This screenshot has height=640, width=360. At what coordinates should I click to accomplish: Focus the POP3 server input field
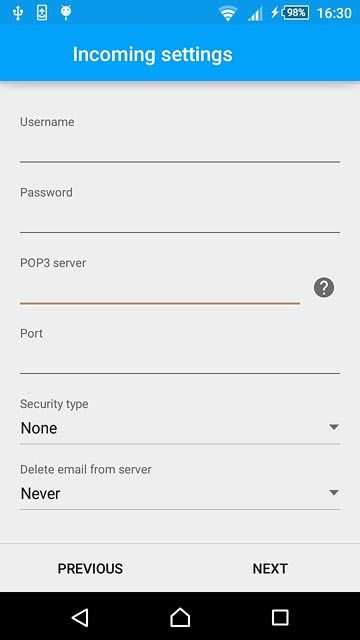[160, 289]
